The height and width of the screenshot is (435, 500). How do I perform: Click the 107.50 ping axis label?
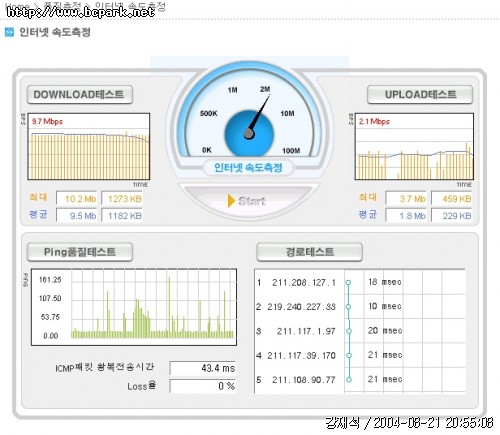50,298
